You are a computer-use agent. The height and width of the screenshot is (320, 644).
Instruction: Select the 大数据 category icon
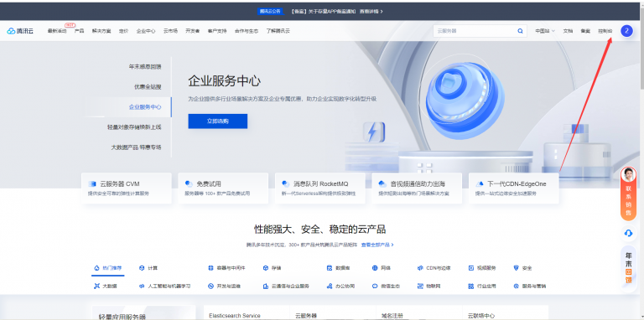coord(97,286)
